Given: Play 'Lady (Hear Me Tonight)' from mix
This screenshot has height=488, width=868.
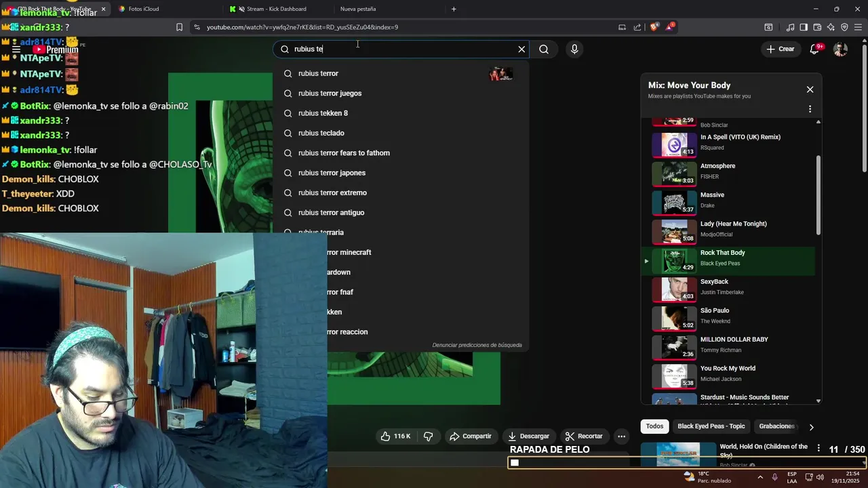Looking at the screenshot, I should click(x=728, y=231).
